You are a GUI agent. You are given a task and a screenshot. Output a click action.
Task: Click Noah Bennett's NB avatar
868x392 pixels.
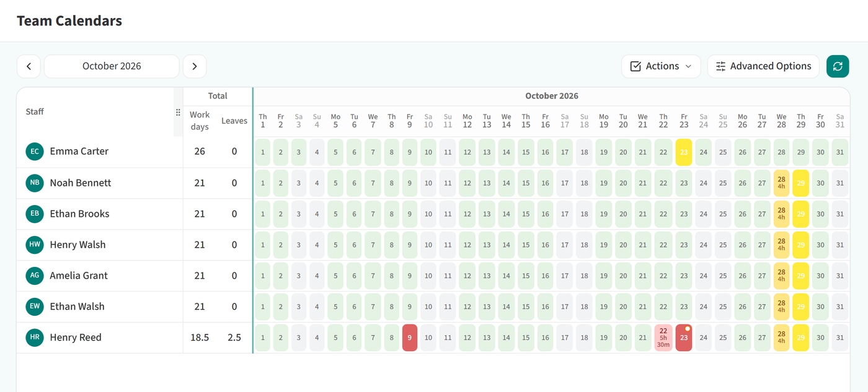coord(35,183)
